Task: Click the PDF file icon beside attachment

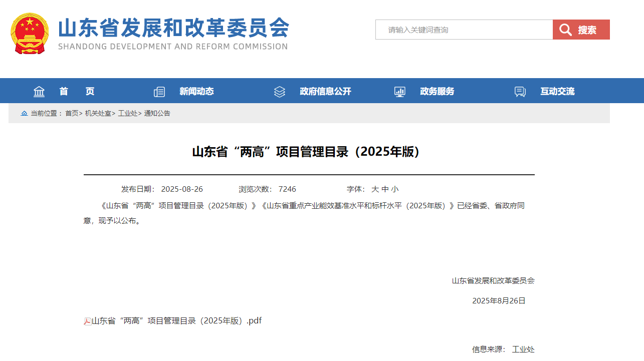Action: click(x=87, y=321)
